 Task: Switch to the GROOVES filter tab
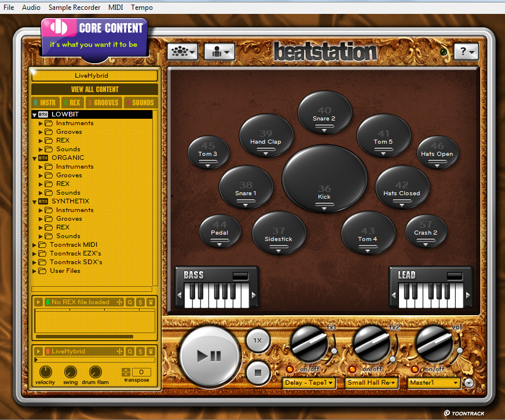(104, 103)
